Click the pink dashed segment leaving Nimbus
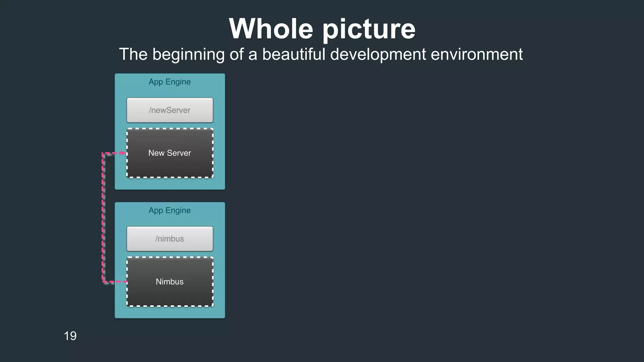Viewport: 644px width, 362px height. tap(118, 282)
